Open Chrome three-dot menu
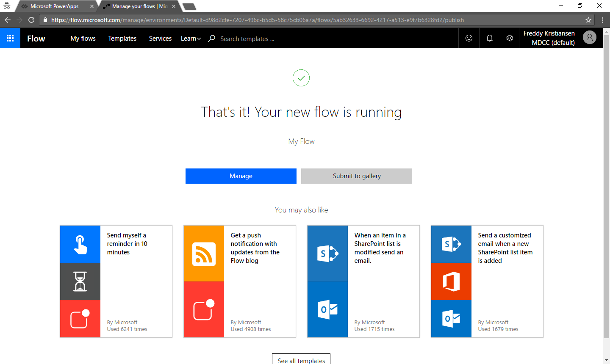Image resolution: width=610 pixels, height=364 pixels. coord(602,20)
